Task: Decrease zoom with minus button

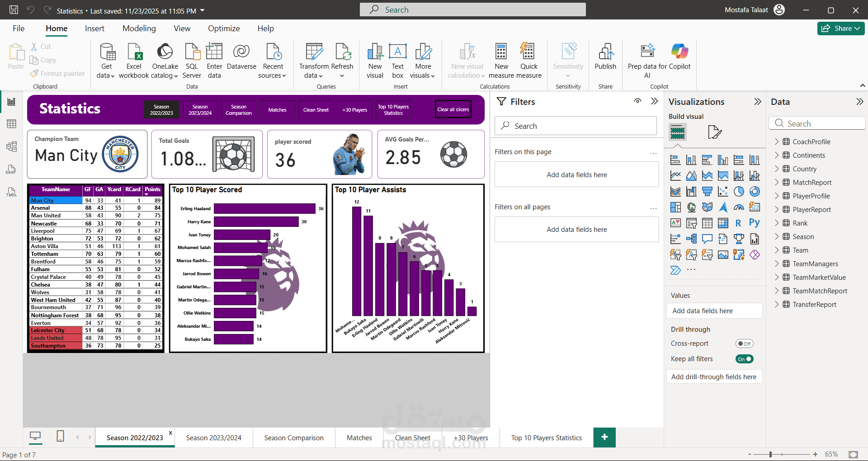Action: (x=750, y=454)
